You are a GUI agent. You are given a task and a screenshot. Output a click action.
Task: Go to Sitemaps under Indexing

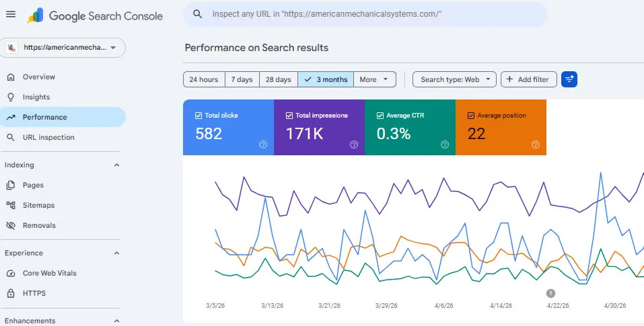tap(63, 205)
